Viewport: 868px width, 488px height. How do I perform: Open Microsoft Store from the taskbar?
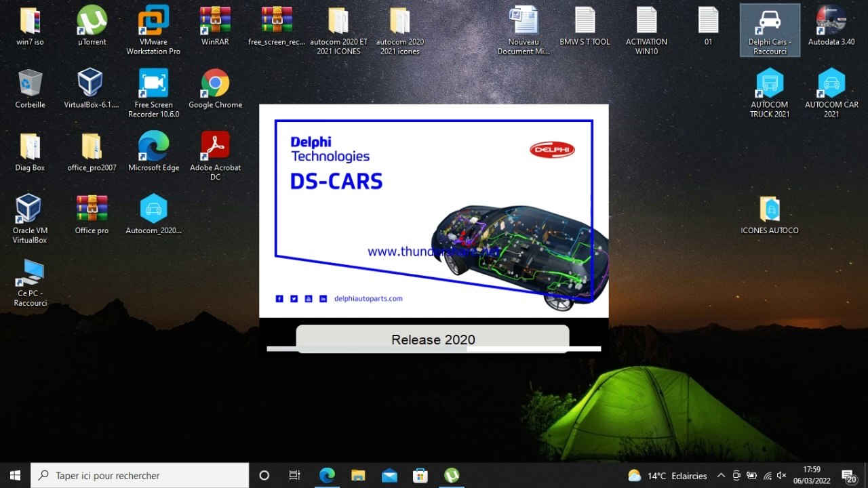click(x=420, y=475)
